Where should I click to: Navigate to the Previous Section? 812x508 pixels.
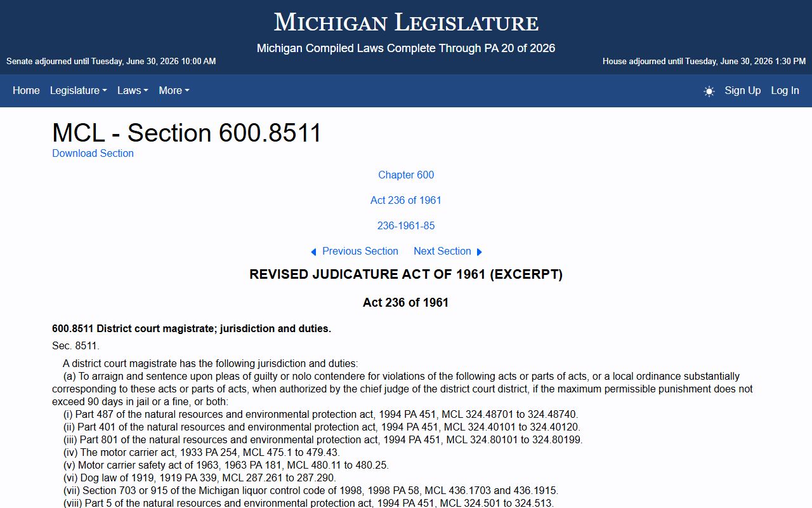click(x=360, y=251)
